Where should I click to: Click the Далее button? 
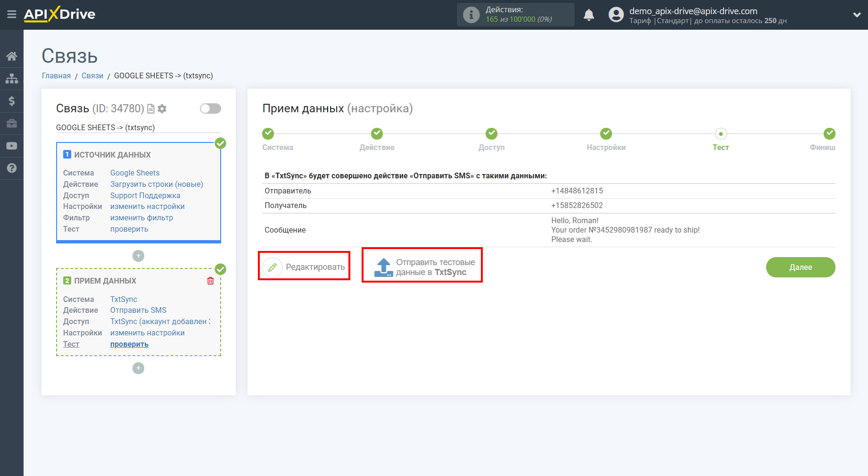(801, 267)
